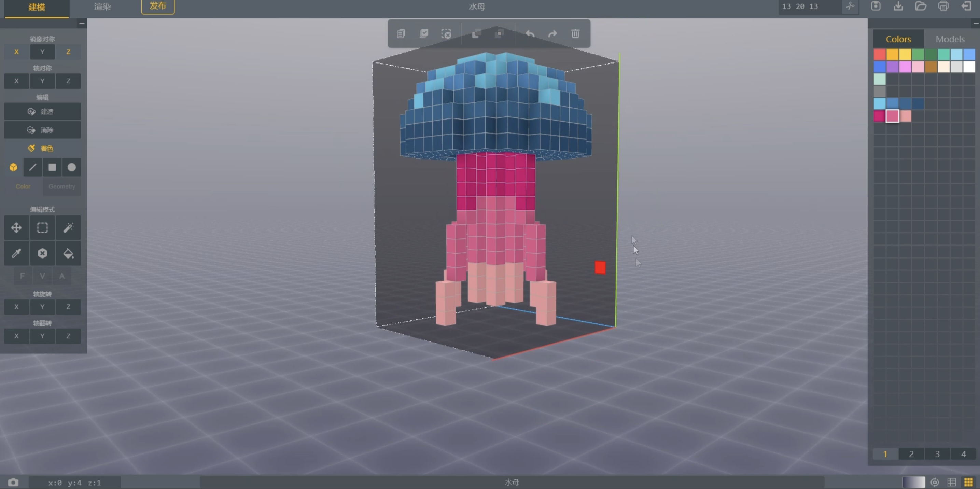This screenshot has width=980, height=489.
Task: Collapse the left tool panel
Action: pos(82,23)
